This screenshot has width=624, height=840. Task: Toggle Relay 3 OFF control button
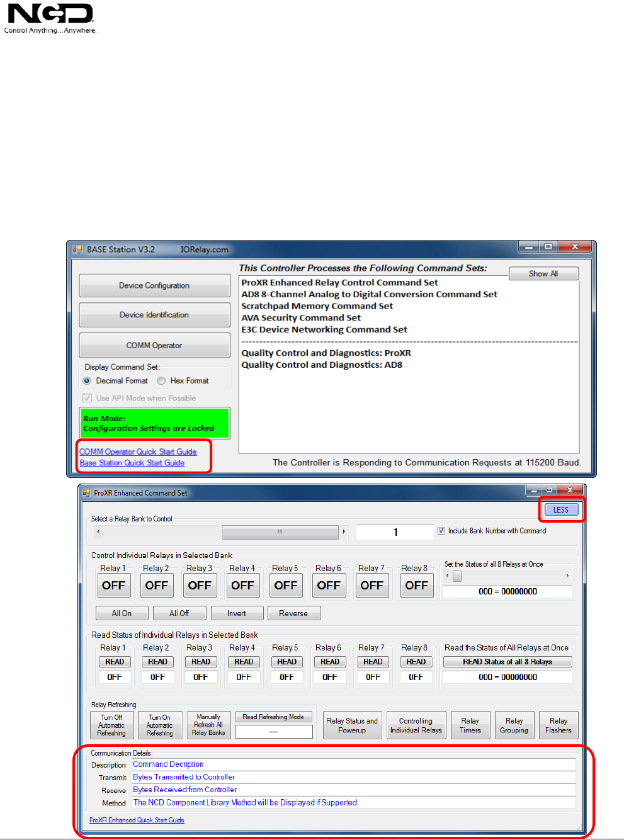tap(200, 586)
